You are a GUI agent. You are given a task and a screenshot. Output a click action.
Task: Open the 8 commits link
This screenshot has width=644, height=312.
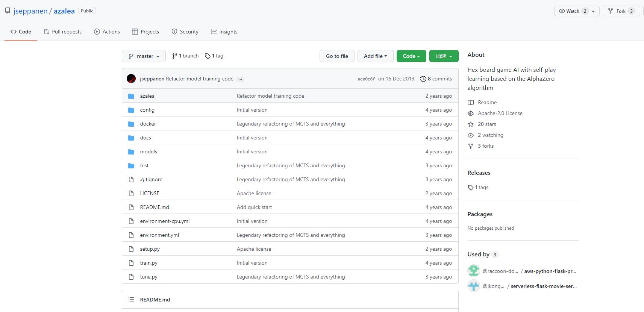[436, 79]
